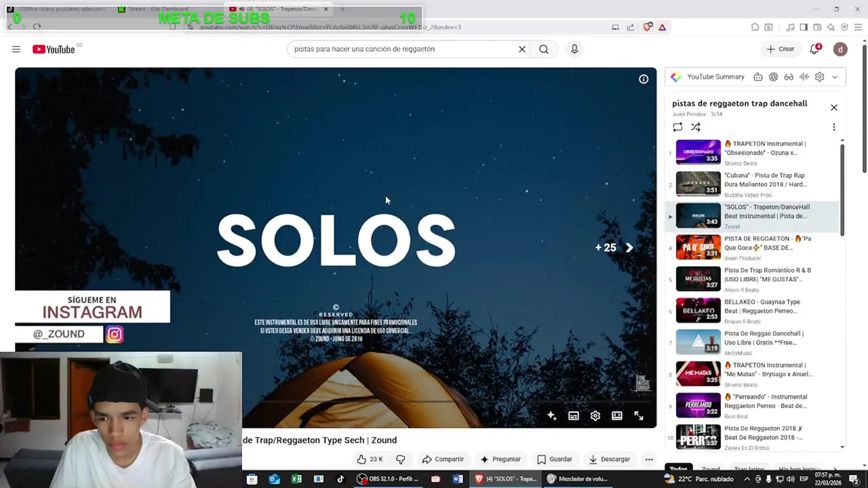The image size is (868, 488).
Task: Open the account avatar menu
Action: point(840,49)
